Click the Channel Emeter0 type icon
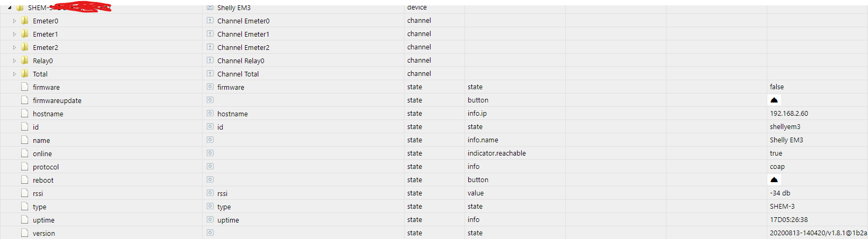868x239 pixels. point(210,21)
